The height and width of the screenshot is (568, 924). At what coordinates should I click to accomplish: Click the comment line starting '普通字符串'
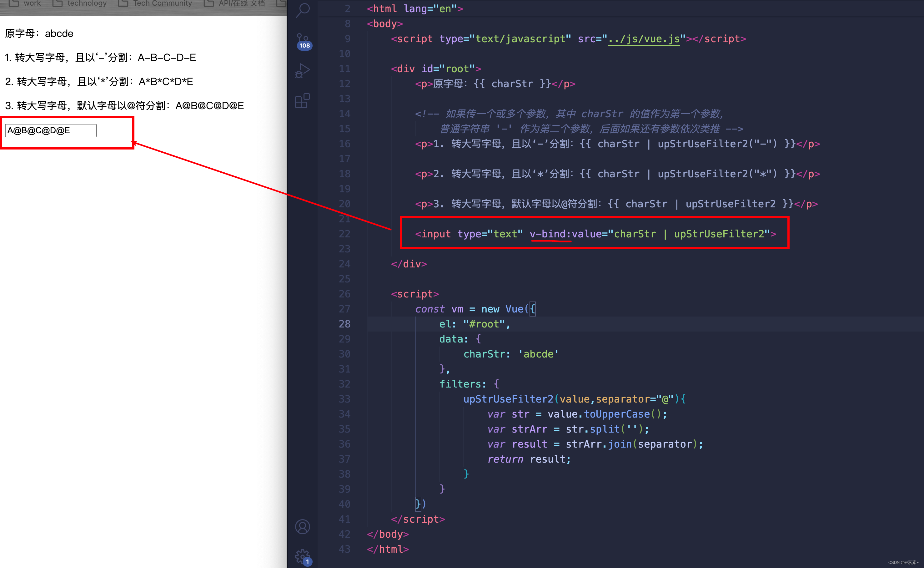coord(591,129)
